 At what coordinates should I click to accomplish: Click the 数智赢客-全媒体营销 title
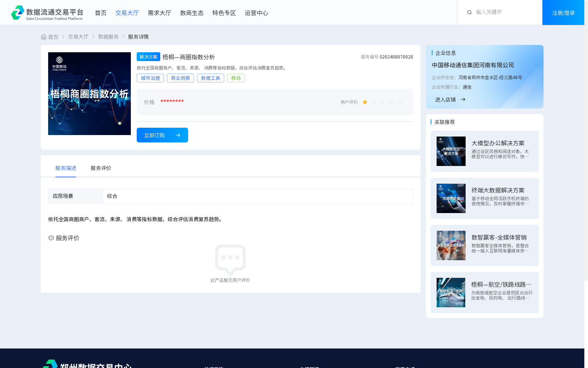499,237
